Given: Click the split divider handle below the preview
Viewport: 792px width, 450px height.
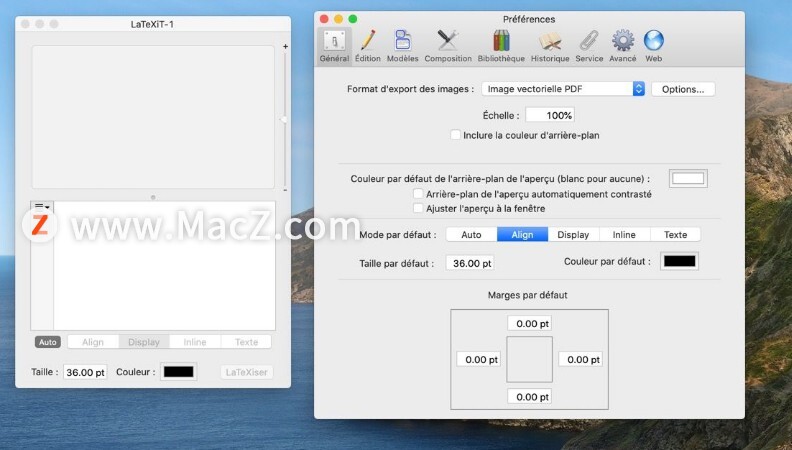Looking at the screenshot, I should [x=153, y=197].
